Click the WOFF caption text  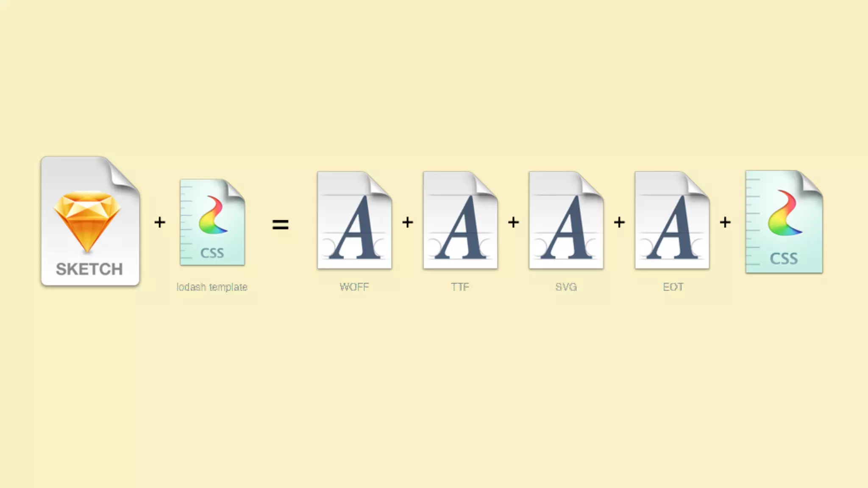pos(354,287)
